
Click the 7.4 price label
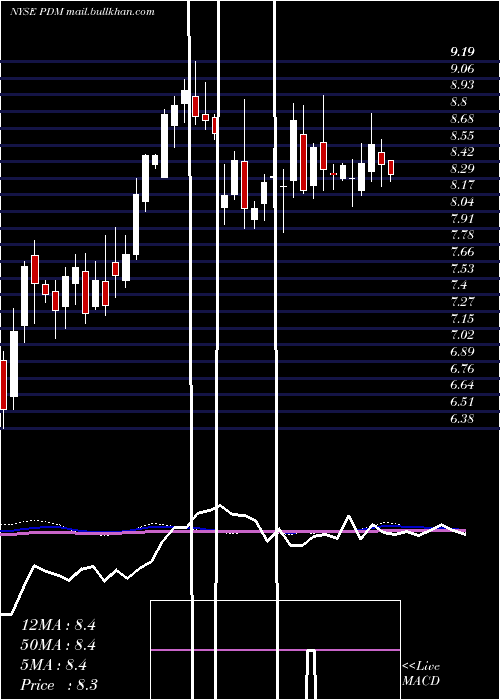(459, 285)
